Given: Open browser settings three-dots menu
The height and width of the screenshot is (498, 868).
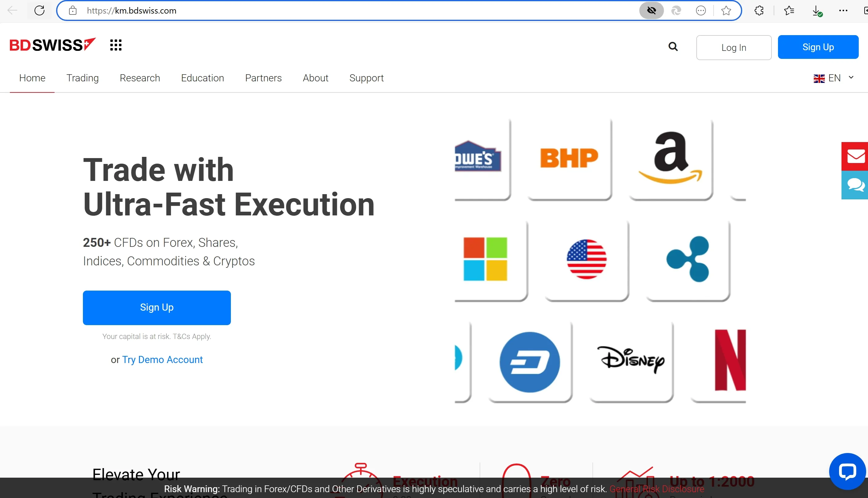Looking at the screenshot, I should tap(843, 10).
